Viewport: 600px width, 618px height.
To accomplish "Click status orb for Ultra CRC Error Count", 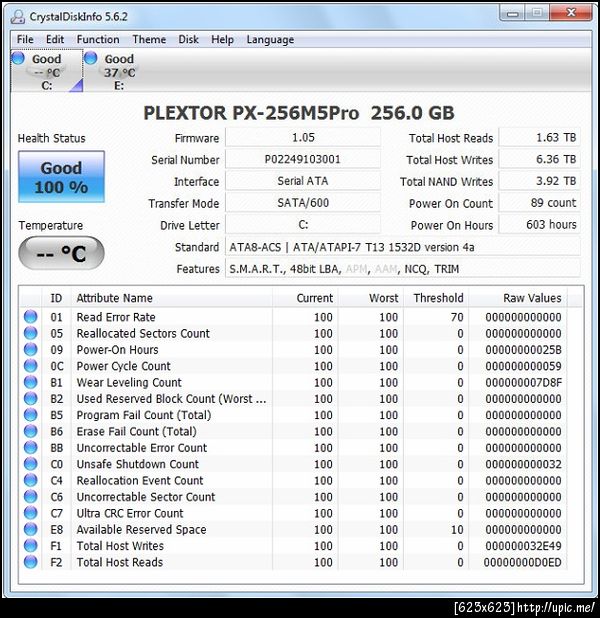I will (x=30, y=513).
